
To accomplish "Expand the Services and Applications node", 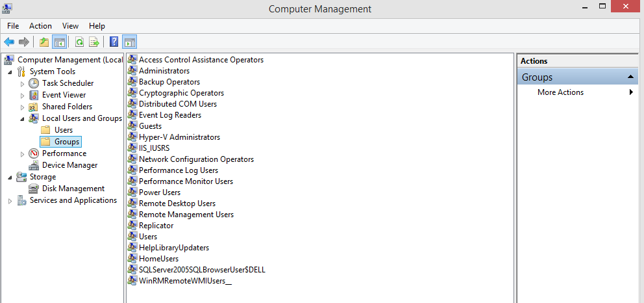I will point(10,201).
